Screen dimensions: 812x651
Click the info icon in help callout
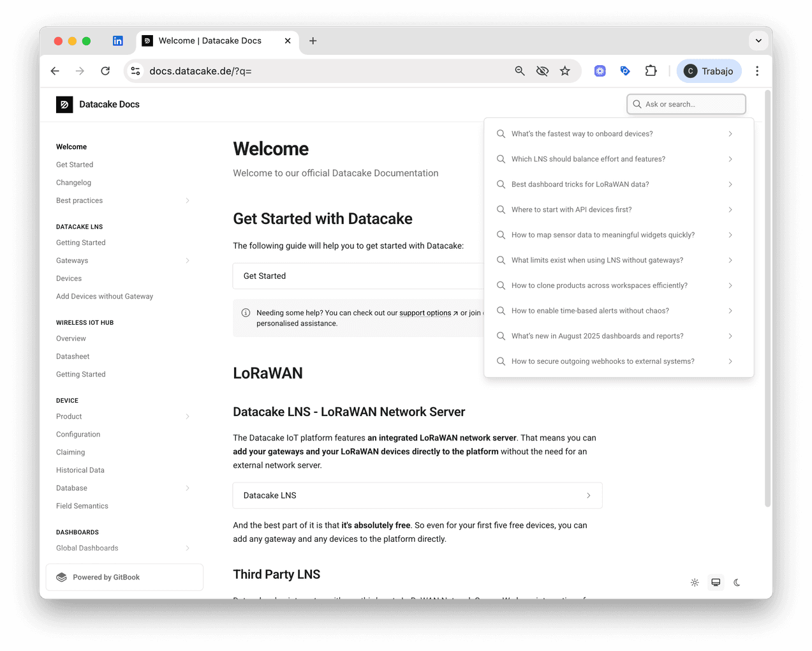(246, 313)
